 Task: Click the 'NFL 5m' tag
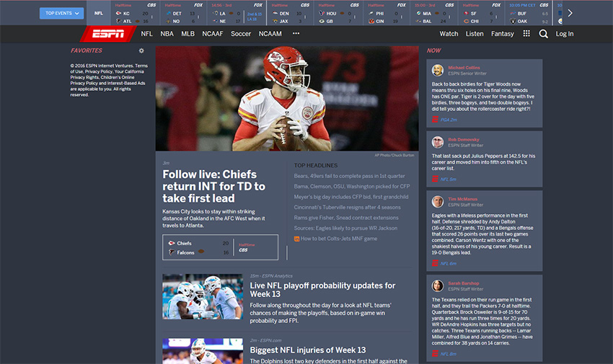pyautogui.click(x=448, y=179)
